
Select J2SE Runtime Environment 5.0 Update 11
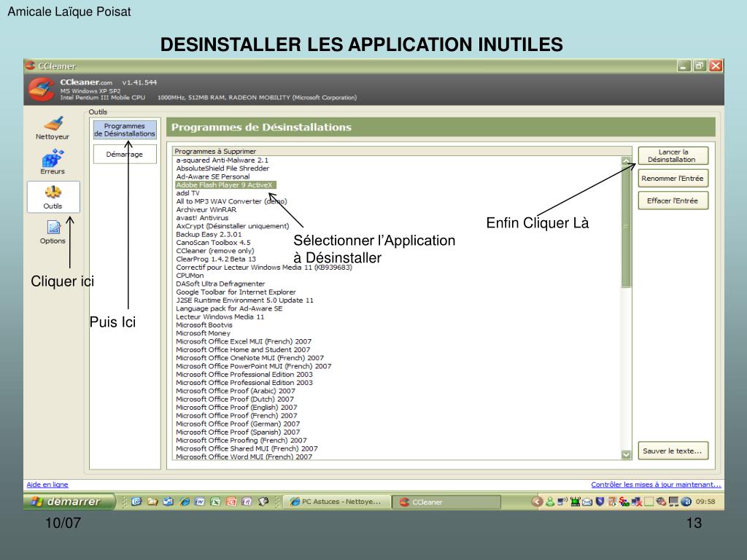click(x=244, y=300)
